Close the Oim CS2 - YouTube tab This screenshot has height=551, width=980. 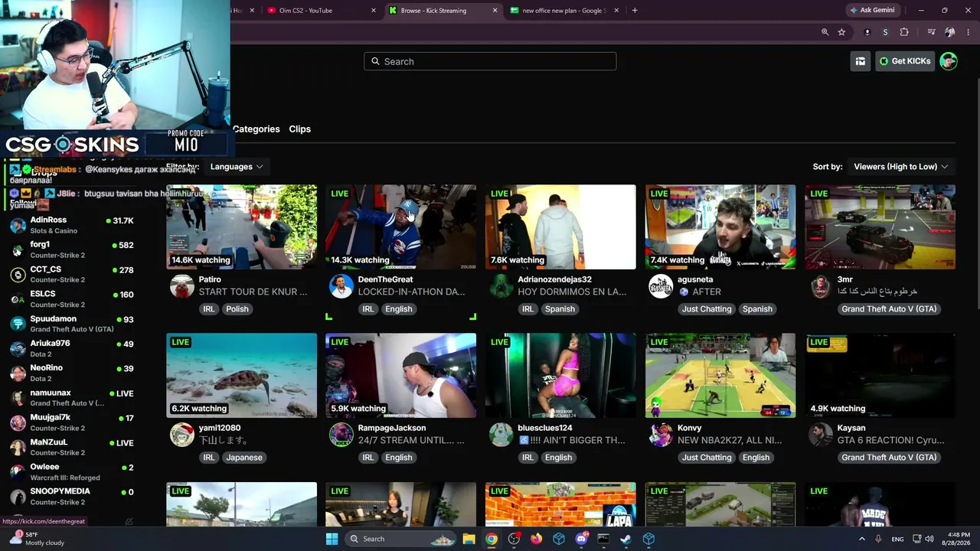click(x=374, y=11)
